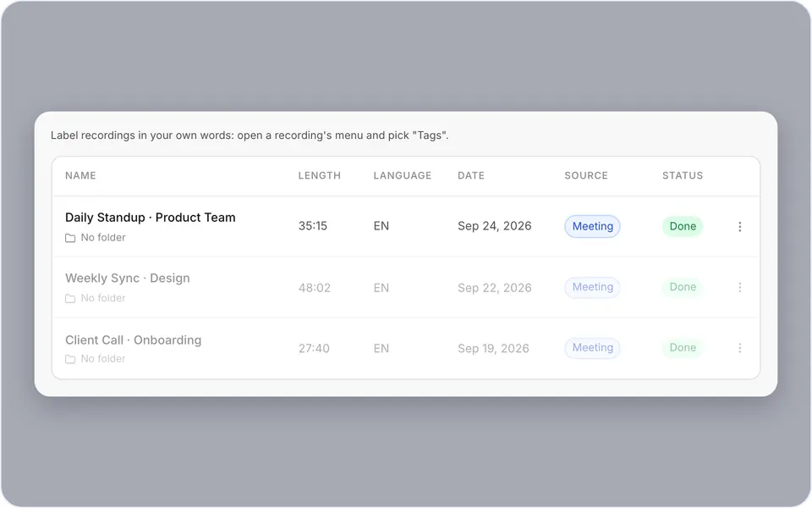
Task: Click the Done status of Weekly Sync
Action: (x=683, y=287)
